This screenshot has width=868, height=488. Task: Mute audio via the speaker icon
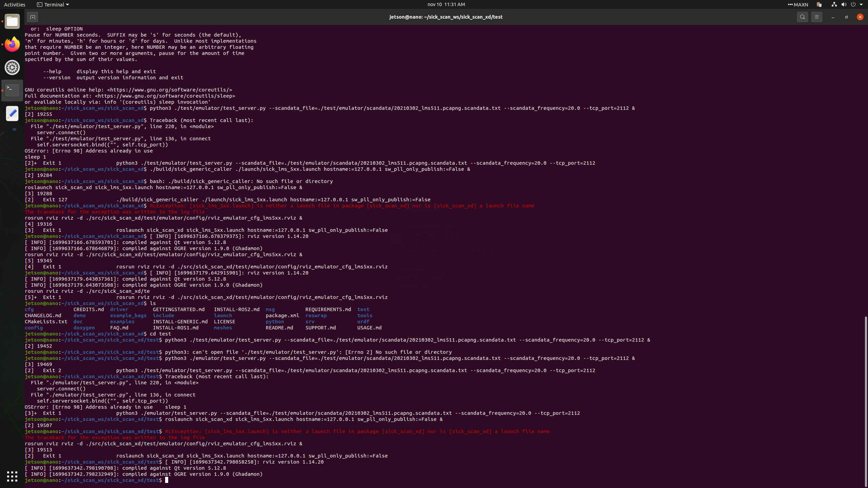point(843,4)
